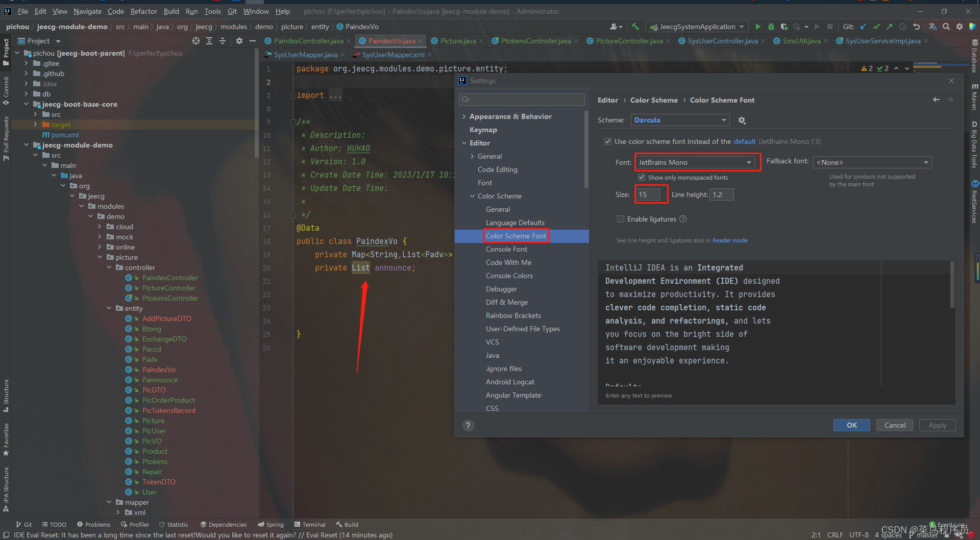Switch to Picture.java editor tab
980x540 pixels.
pyautogui.click(x=458, y=41)
